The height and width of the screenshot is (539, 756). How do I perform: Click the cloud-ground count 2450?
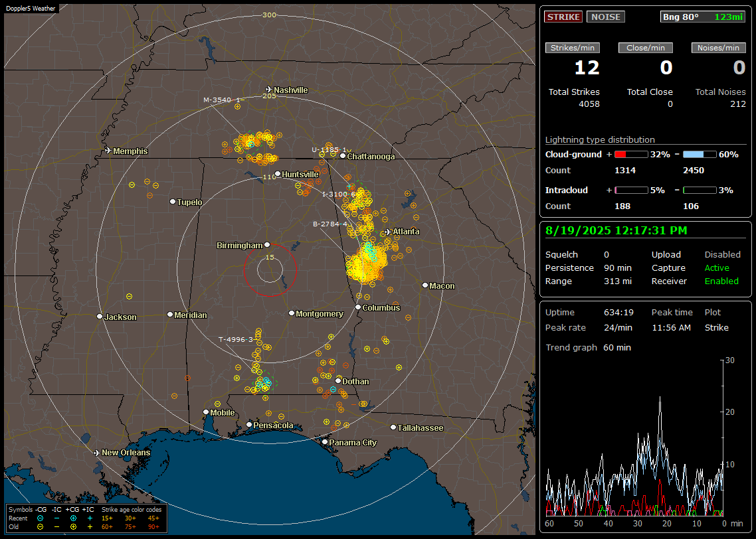tap(694, 171)
